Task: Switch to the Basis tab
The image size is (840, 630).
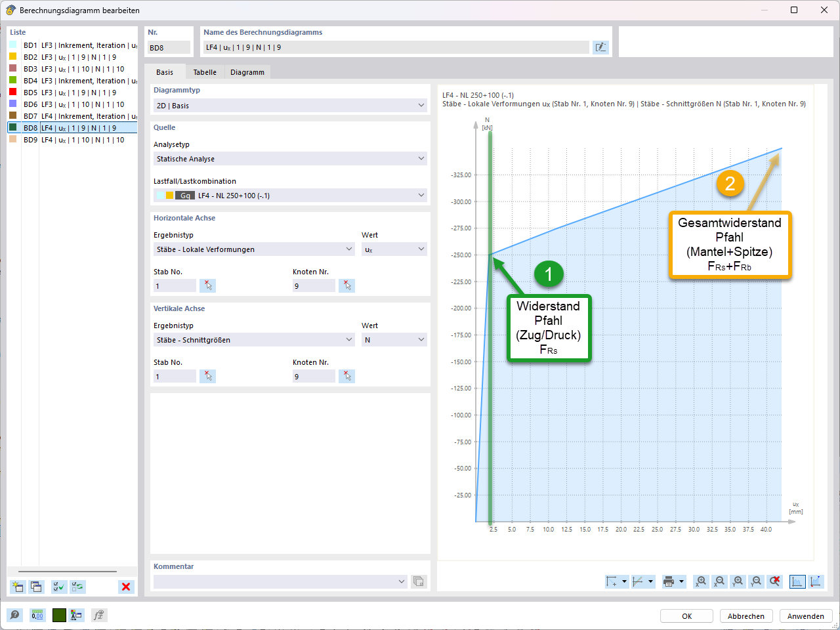Action: tap(165, 72)
